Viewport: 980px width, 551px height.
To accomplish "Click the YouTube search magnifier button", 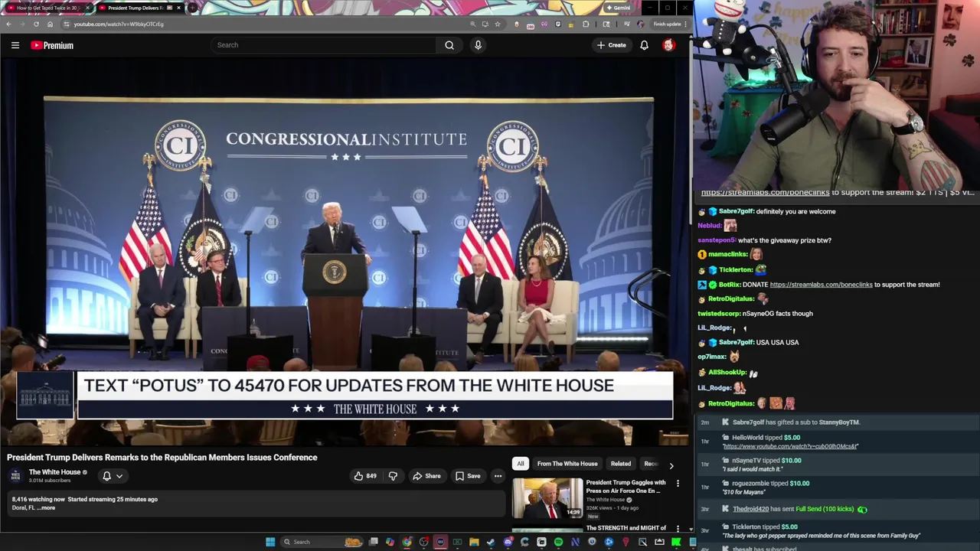I will 449,45.
